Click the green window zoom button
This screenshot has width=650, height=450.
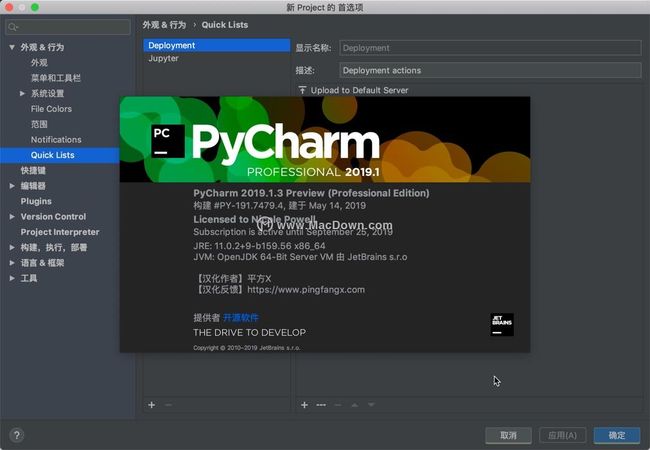(x=35, y=7)
